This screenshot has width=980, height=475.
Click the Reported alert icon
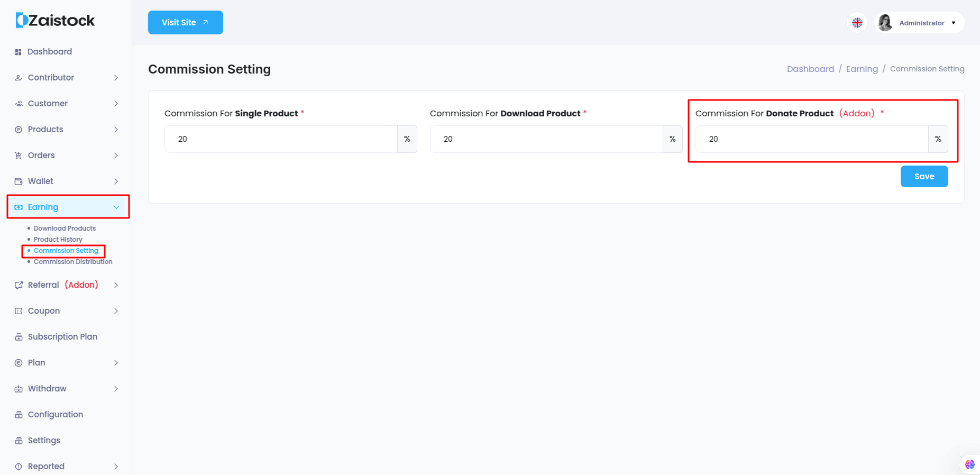tap(19, 467)
